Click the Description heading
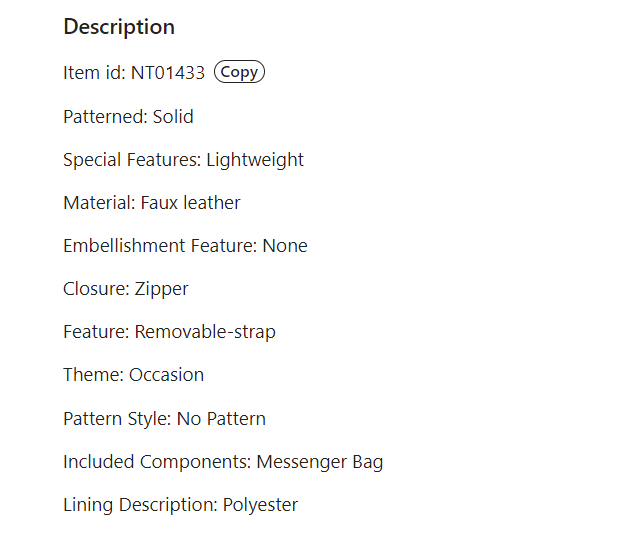Viewport: 625px width, 546px height. [x=119, y=27]
